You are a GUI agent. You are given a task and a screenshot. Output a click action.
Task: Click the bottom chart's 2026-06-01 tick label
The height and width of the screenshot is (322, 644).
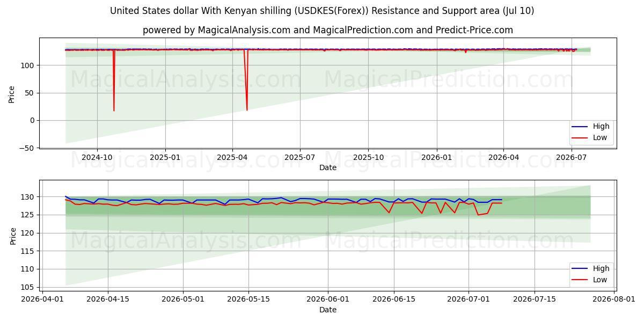pos(328,299)
